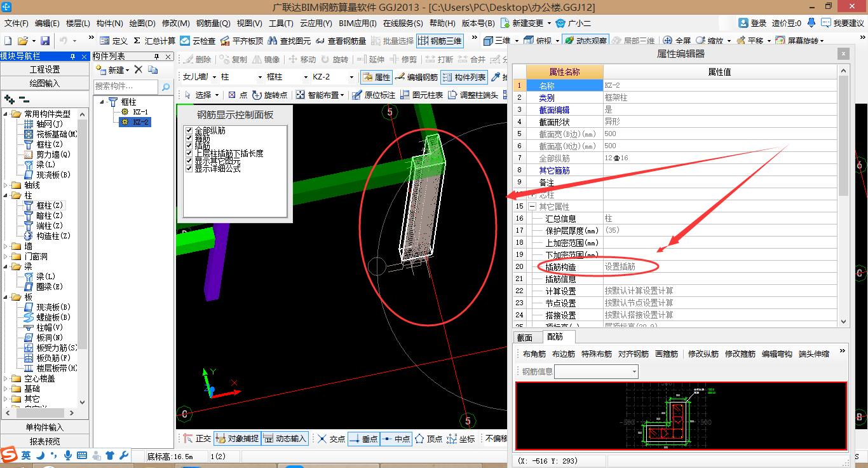This screenshot has width=868, height=468.
Task: Click 调整柱端头 adjust column end
Action: coord(473,95)
